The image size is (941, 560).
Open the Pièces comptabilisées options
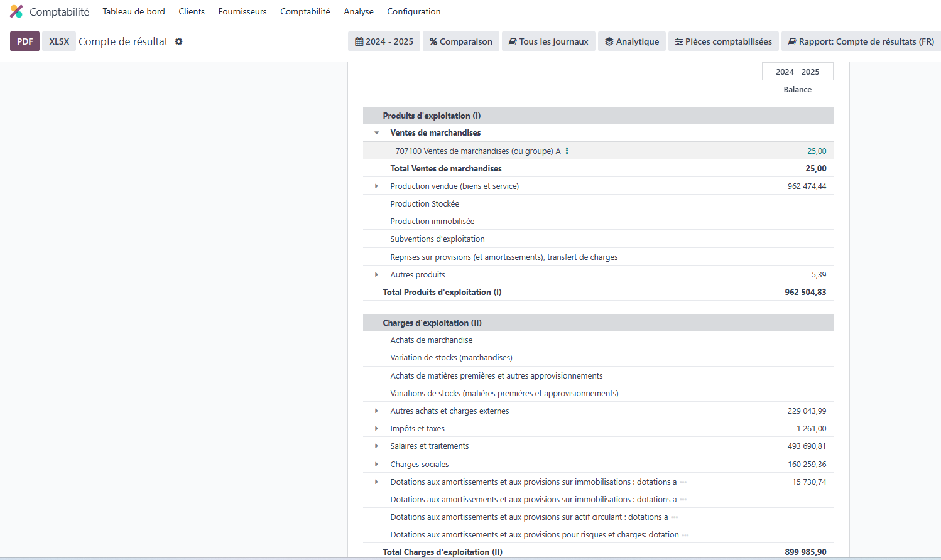point(723,41)
